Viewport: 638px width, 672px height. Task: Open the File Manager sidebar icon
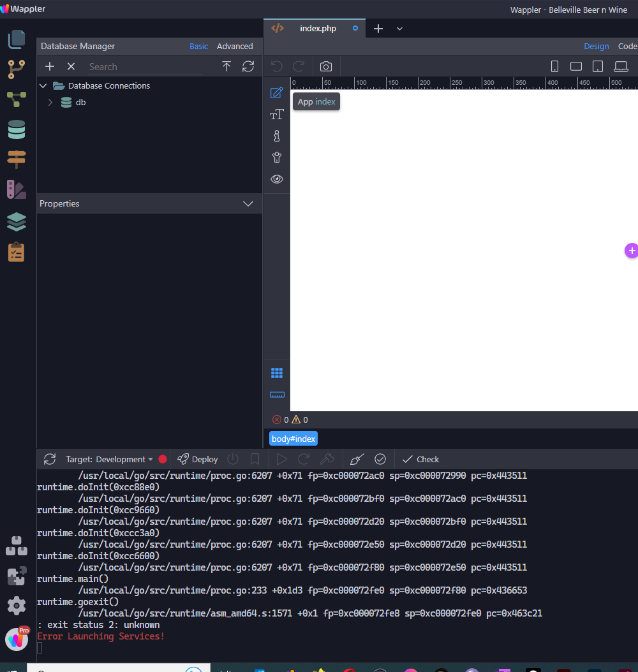tap(17, 40)
